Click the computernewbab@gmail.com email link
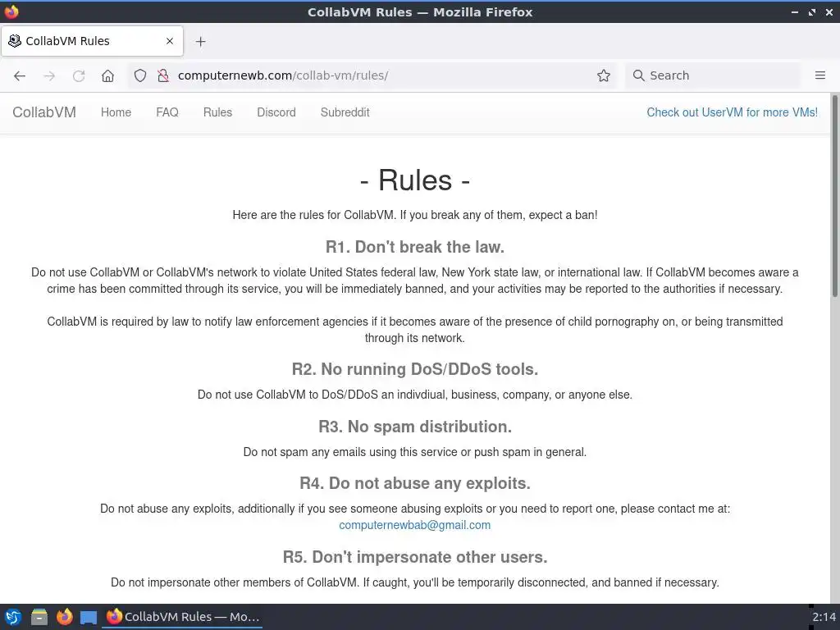 414,525
